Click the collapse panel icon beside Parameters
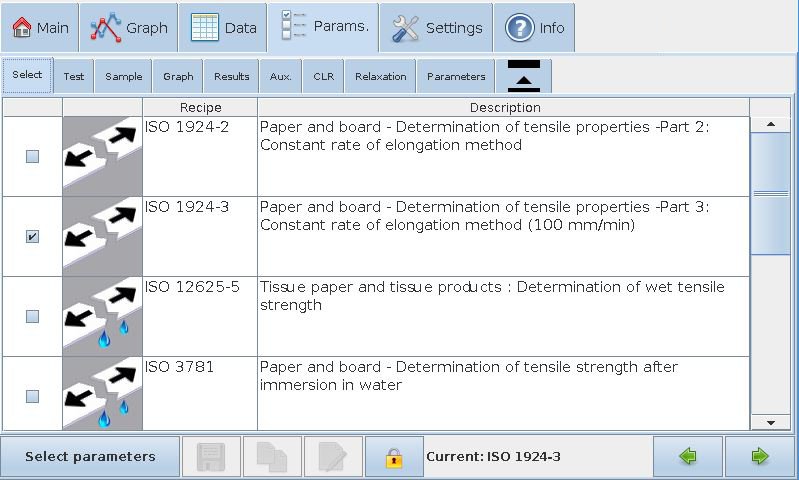 [524, 76]
